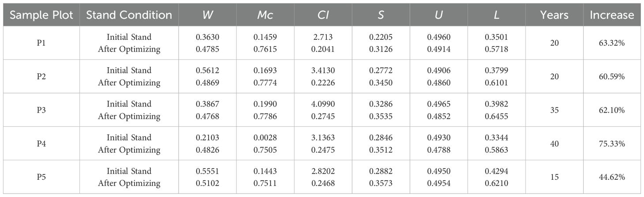
Task: Click the P1 row label
Action: [40, 43]
